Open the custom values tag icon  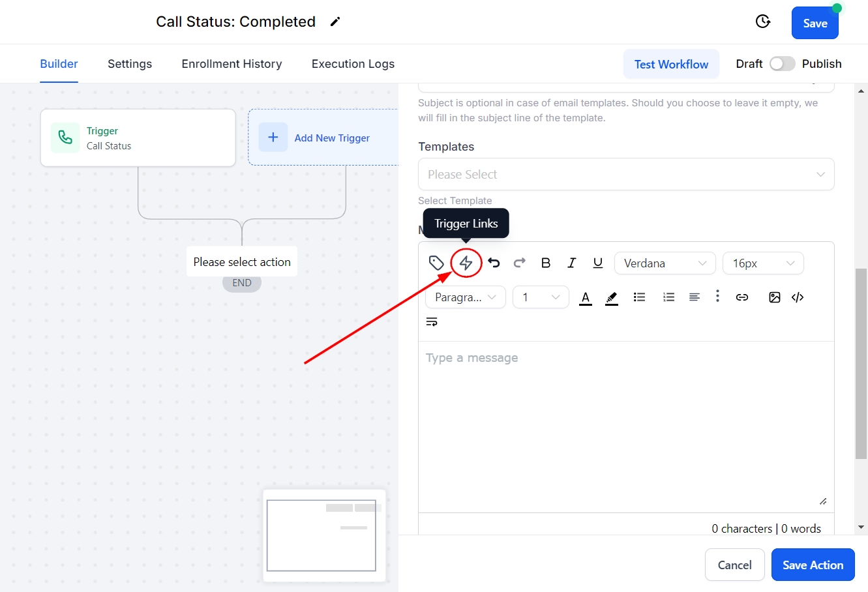point(436,263)
